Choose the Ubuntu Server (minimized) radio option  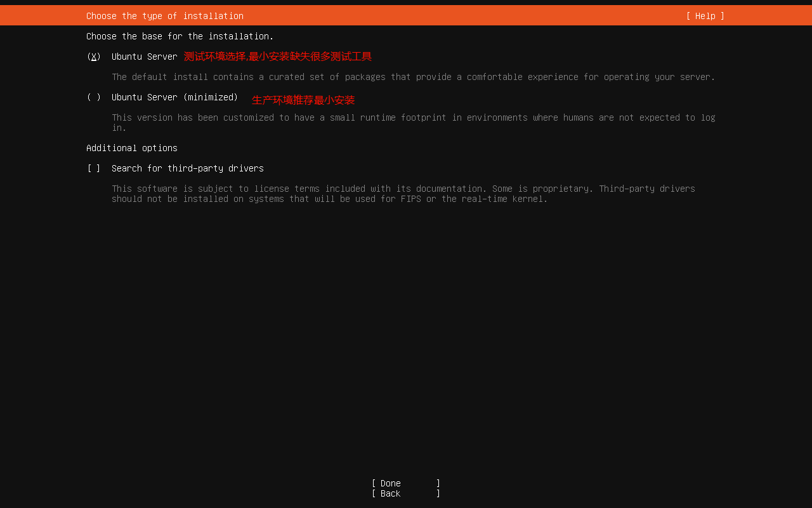point(94,97)
